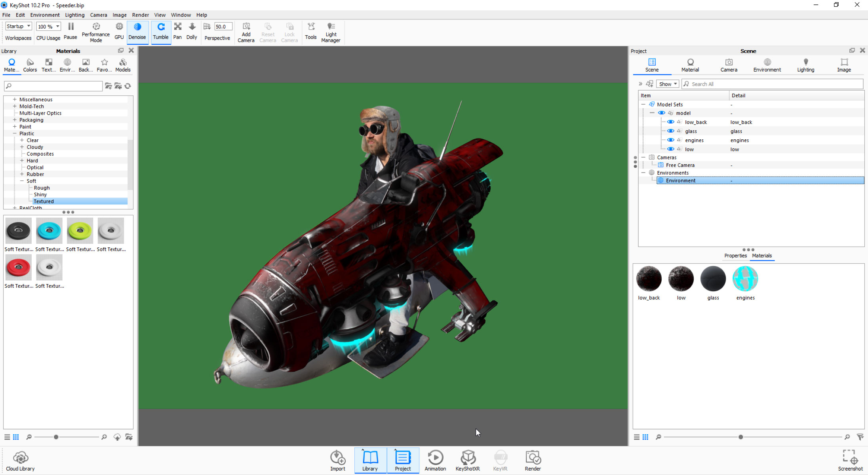Screen dimensions: 868x475
Task: Open the Favorites library tab
Action: 104,65
